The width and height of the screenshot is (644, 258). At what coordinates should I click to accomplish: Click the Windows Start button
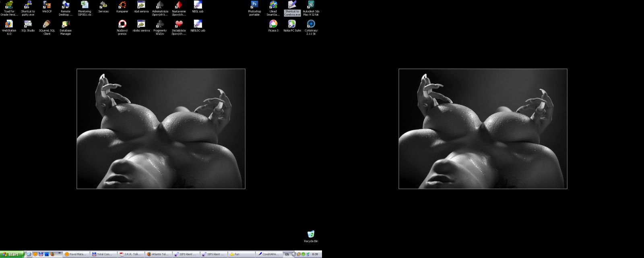[12, 254]
